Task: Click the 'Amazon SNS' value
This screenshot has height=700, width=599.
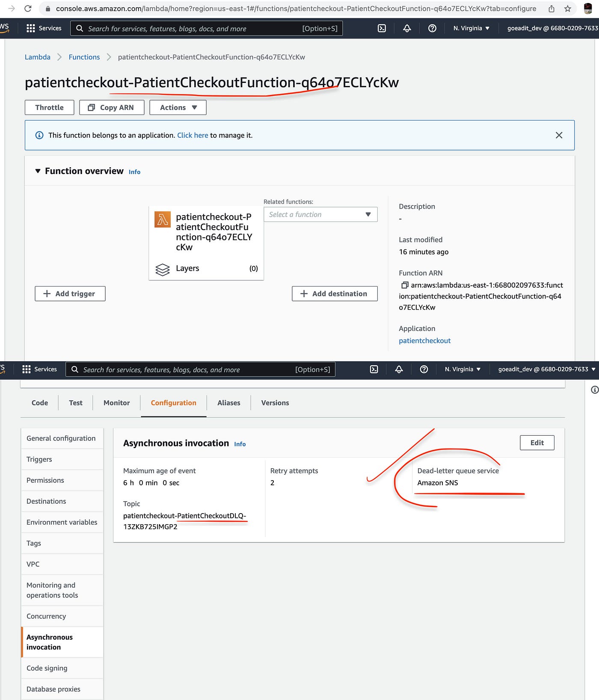Action: coord(437,483)
